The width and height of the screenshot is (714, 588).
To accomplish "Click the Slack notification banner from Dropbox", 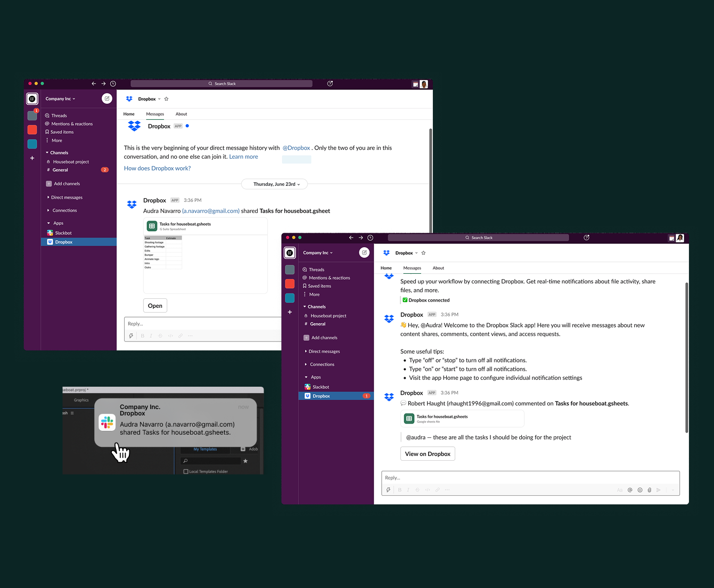I will point(176,422).
